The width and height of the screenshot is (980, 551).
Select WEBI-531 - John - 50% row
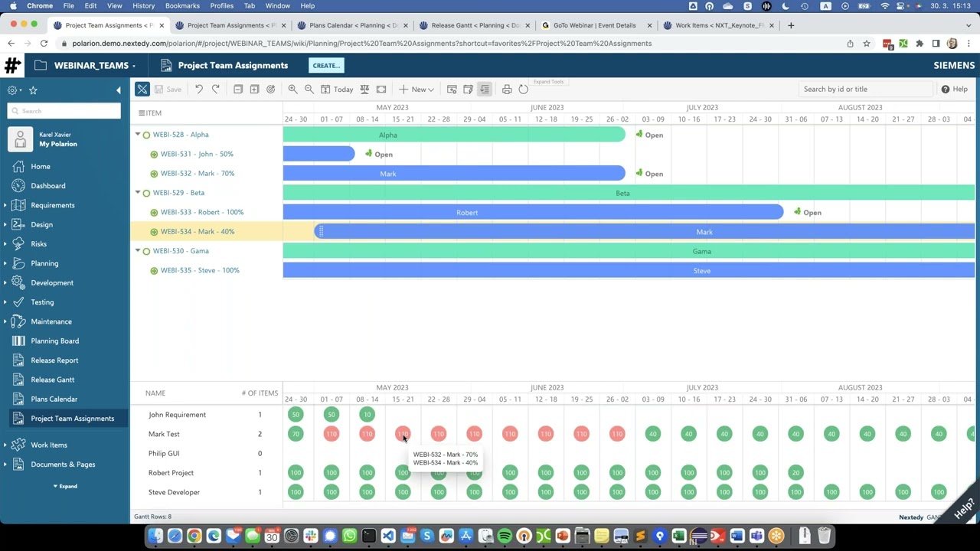click(197, 154)
